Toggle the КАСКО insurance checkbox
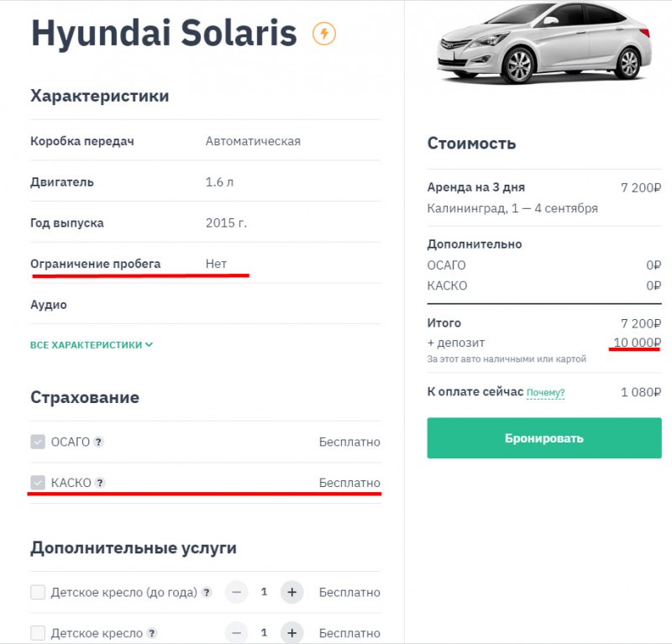This screenshot has width=672, height=644. [x=38, y=483]
